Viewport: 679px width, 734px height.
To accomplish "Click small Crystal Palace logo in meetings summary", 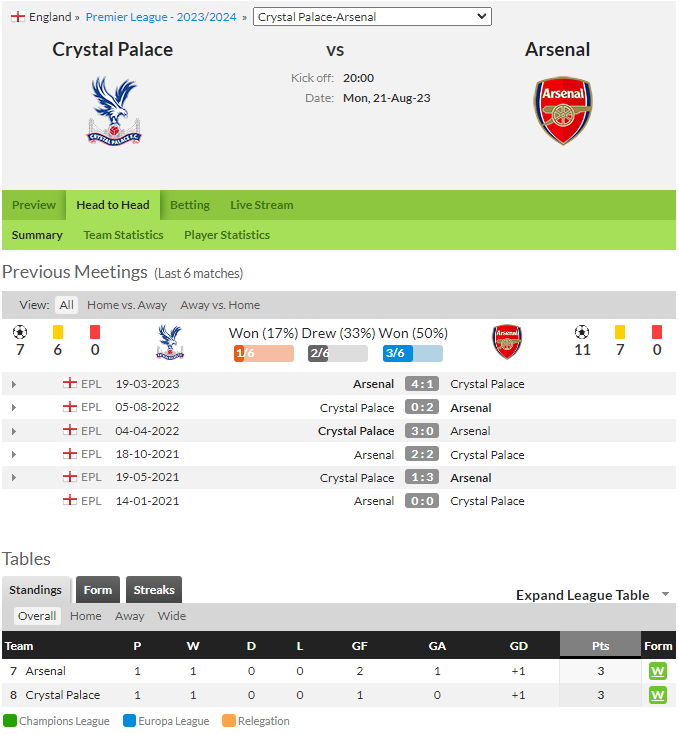I will pos(170,342).
